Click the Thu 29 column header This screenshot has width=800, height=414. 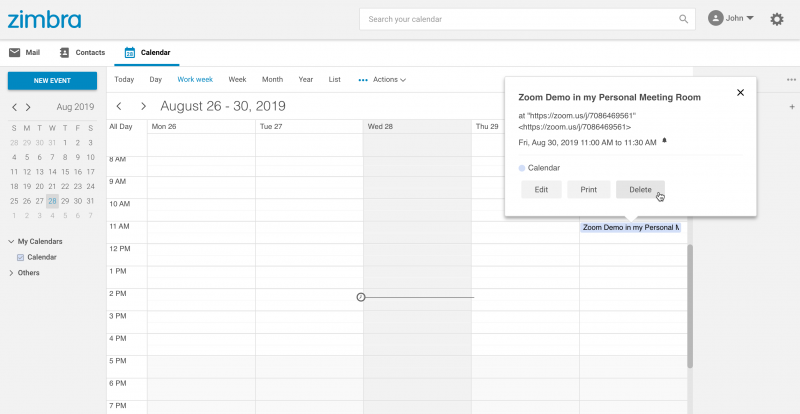coord(487,127)
